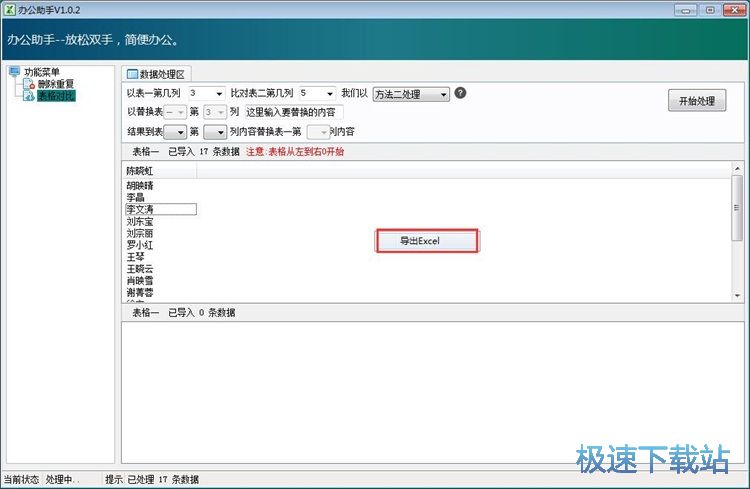Click table one scrollbar up arrow
Screen dimensions: 750x489
737,168
